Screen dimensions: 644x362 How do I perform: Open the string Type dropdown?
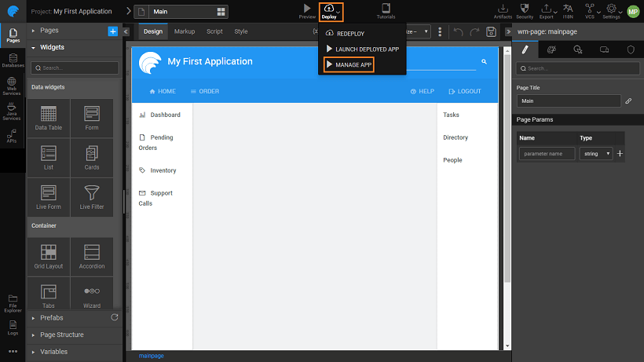click(596, 154)
